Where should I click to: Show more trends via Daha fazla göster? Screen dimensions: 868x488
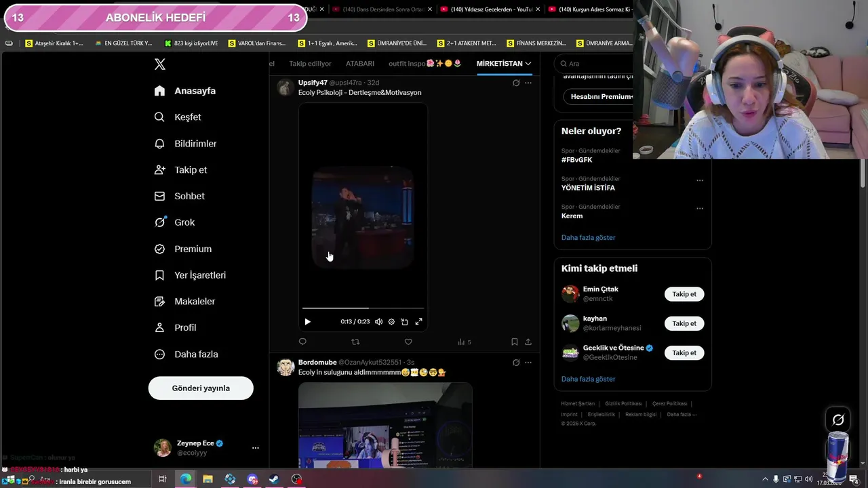click(589, 238)
